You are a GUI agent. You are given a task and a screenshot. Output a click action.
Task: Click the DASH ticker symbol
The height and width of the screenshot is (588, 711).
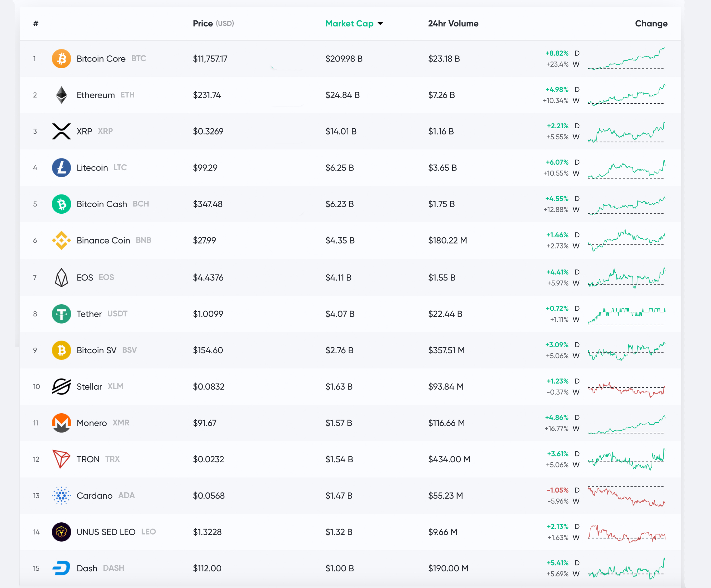114,568
